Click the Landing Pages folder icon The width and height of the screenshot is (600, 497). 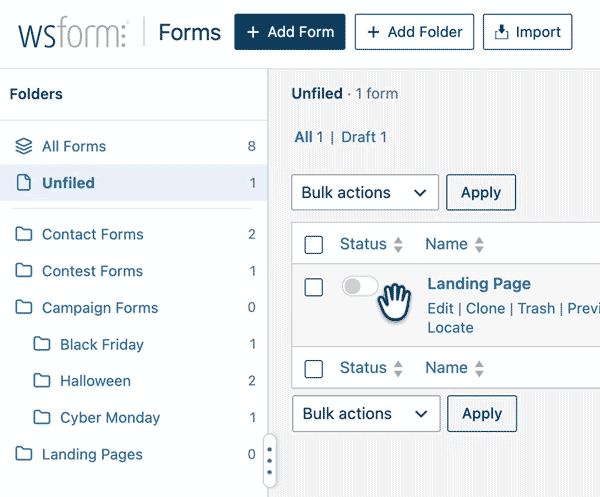tap(24, 454)
